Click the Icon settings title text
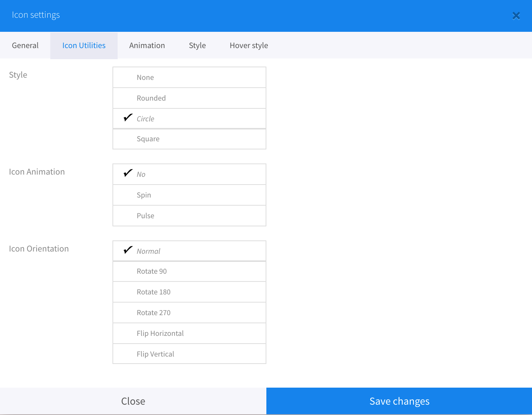 36,15
